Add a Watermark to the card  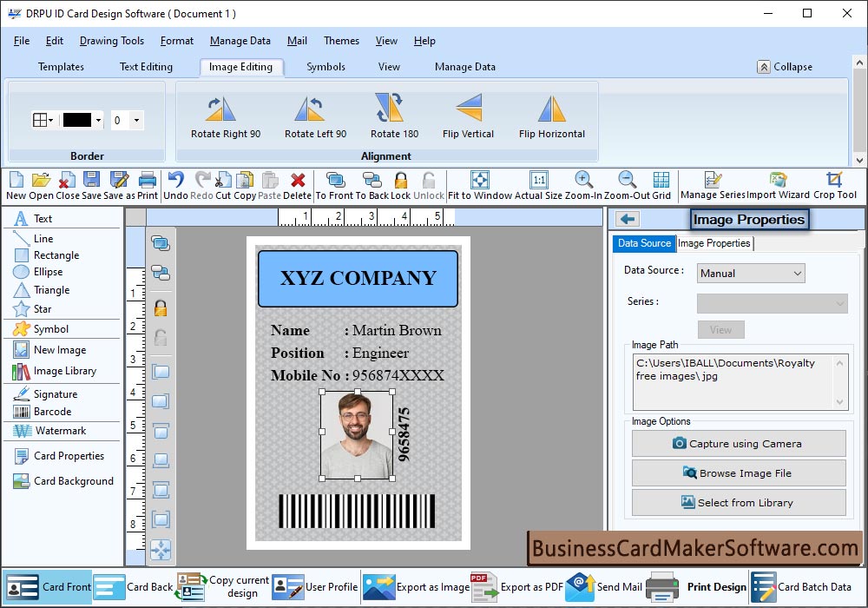[49, 431]
